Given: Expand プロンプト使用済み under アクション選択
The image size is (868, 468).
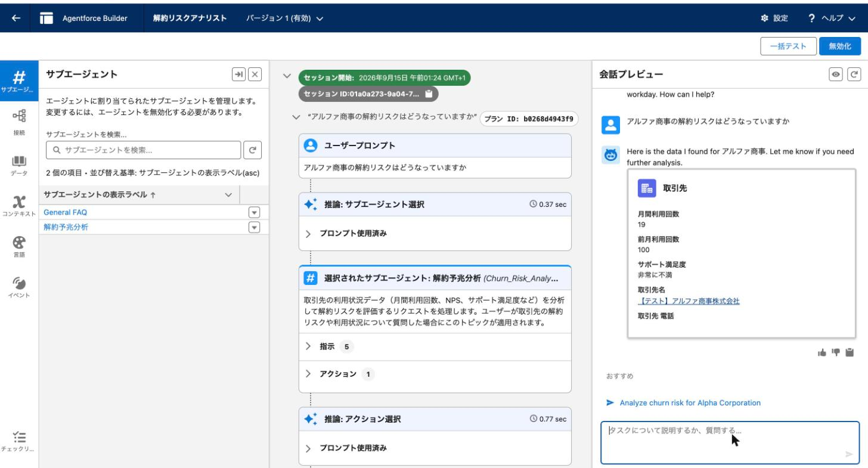Looking at the screenshot, I should pyautogui.click(x=308, y=448).
